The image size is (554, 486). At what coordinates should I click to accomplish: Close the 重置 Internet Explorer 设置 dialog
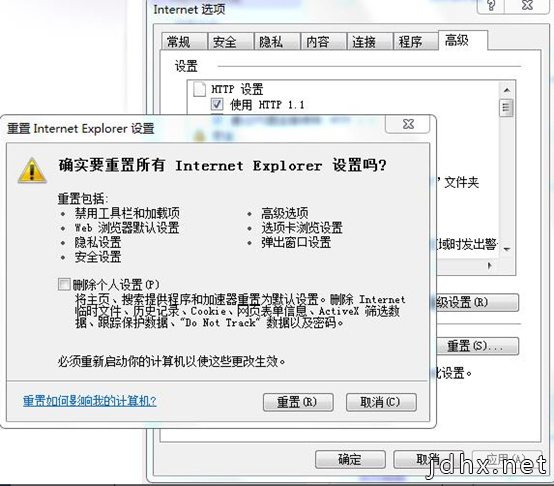coord(408,124)
